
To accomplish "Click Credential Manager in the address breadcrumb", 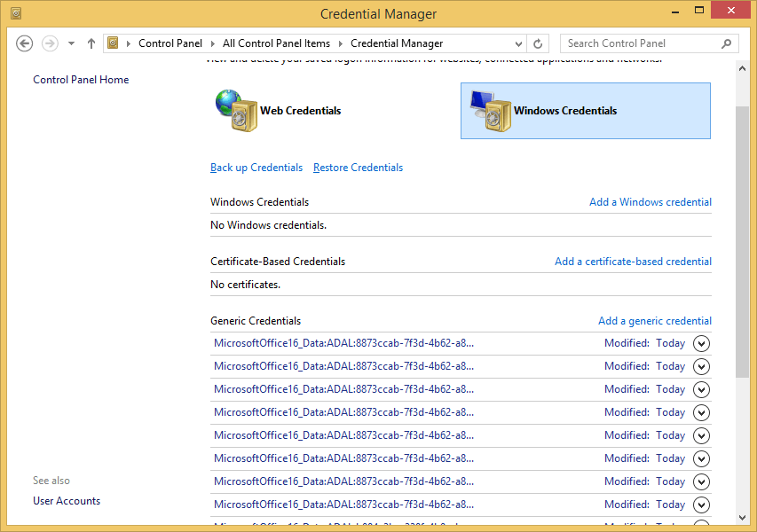I will tap(397, 43).
